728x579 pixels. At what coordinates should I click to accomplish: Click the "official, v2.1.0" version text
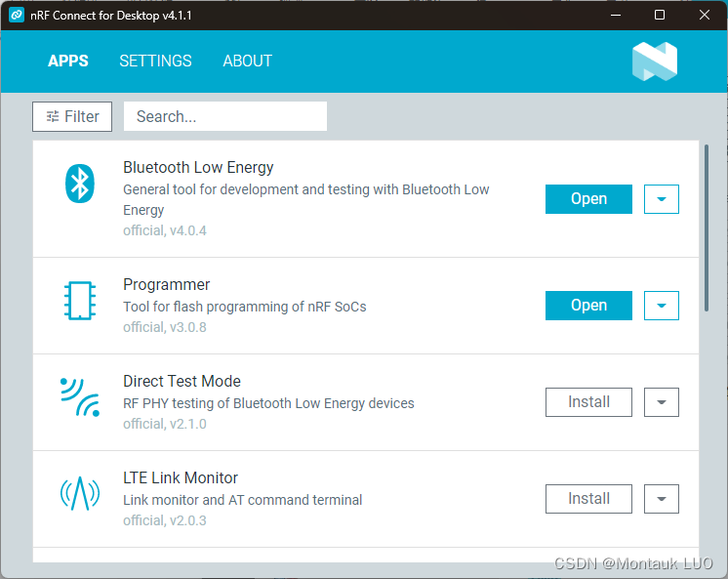[x=165, y=424]
